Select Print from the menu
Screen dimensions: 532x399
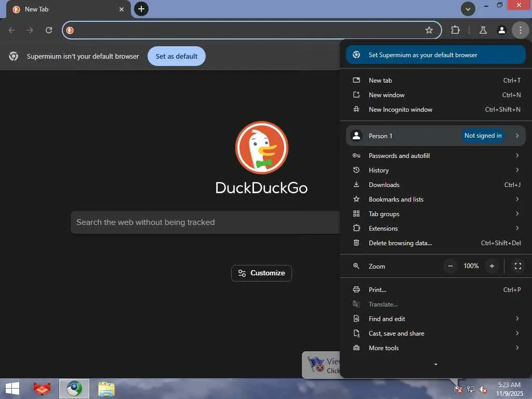point(436,290)
